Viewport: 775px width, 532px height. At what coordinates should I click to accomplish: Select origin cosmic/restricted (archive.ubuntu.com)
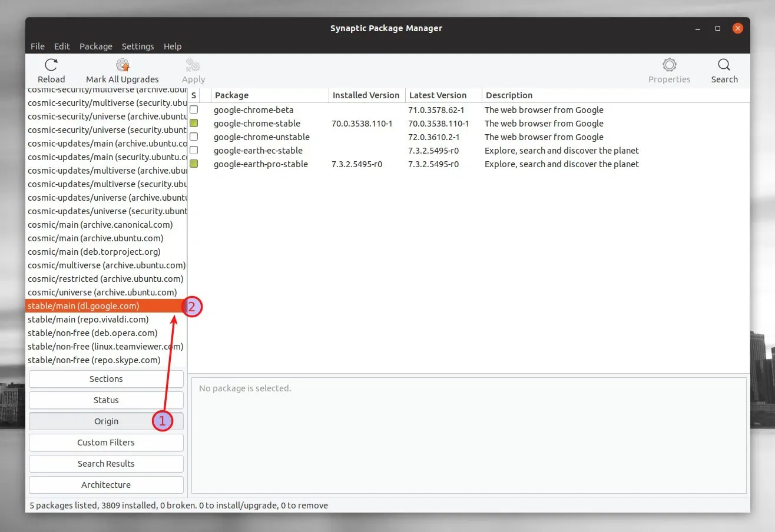(106, 279)
